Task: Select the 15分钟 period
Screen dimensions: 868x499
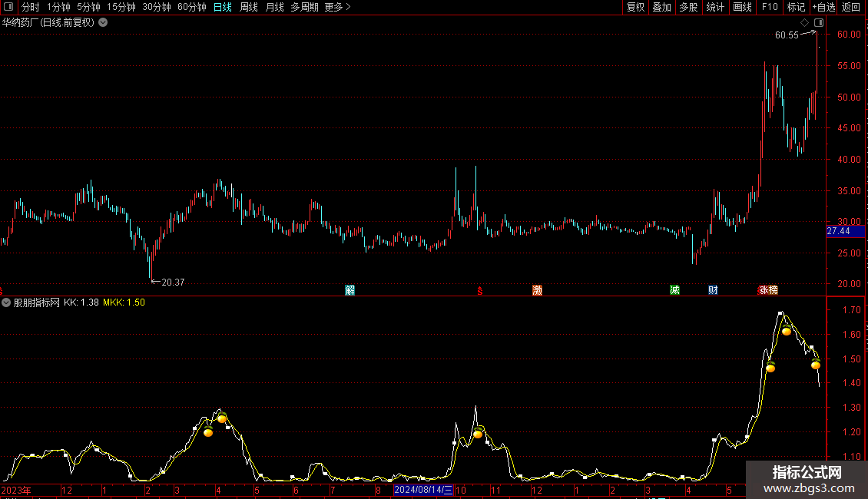Action: (121, 7)
